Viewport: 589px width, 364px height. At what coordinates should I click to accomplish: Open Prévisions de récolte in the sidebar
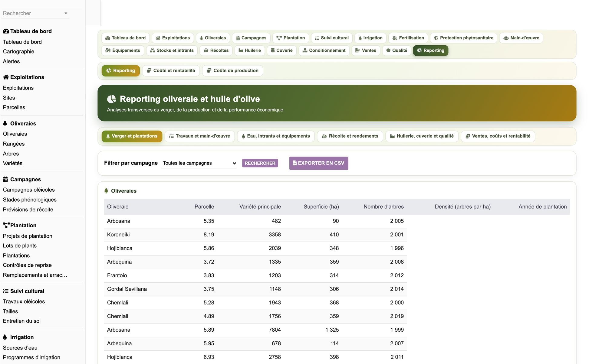pyautogui.click(x=28, y=210)
